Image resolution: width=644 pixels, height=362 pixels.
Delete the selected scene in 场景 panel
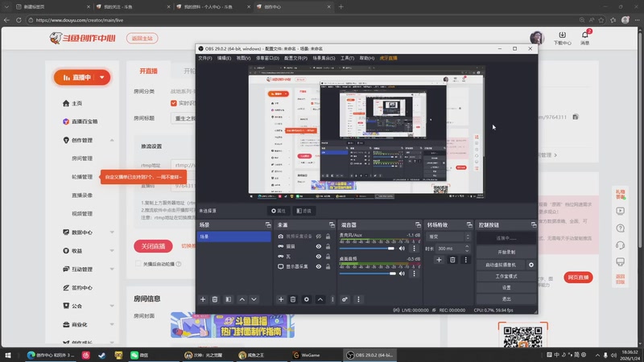tap(215, 299)
